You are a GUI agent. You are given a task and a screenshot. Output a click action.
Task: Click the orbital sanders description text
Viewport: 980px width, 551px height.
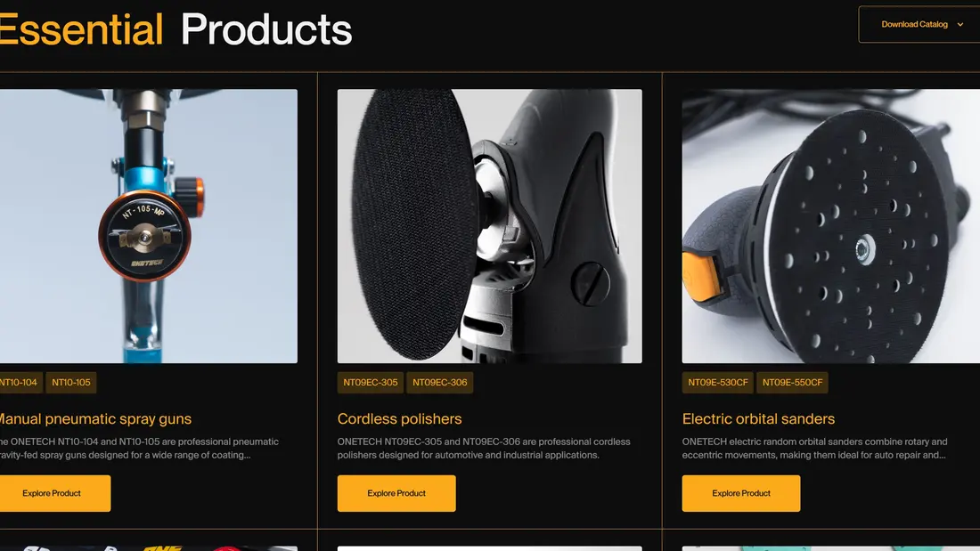click(x=814, y=448)
